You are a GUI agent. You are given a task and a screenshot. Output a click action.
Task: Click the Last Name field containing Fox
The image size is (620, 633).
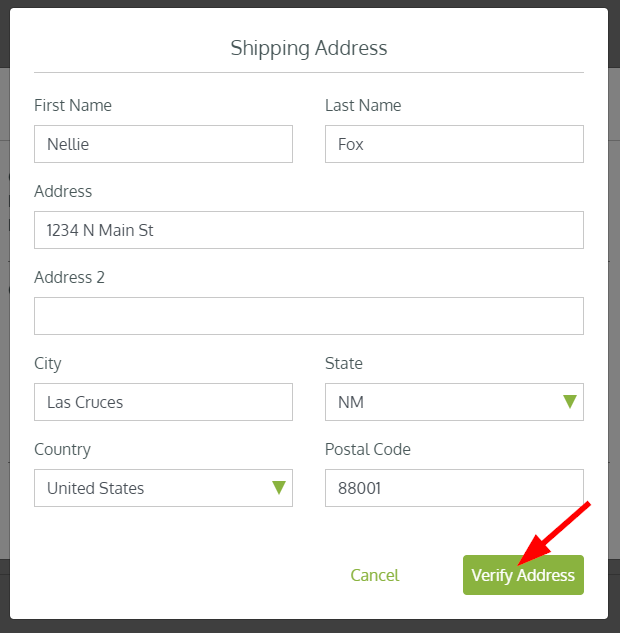point(454,144)
